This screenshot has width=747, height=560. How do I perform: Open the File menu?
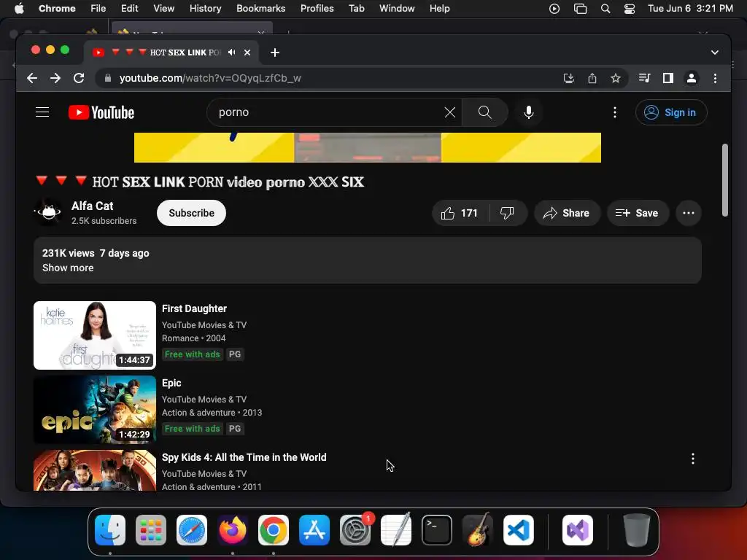pyautogui.click(x=98, y=9)
